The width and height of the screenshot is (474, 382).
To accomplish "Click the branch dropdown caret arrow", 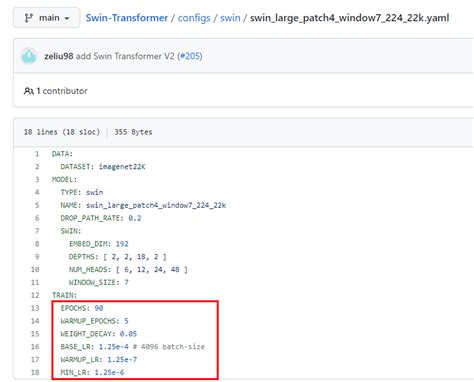I will (x=67, y=18).
